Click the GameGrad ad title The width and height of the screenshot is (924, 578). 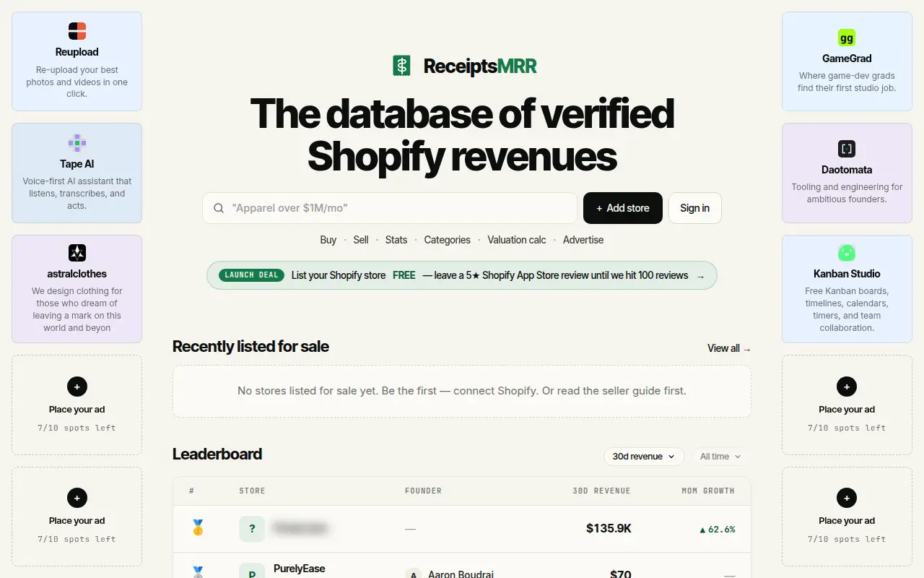click(847, 59)
